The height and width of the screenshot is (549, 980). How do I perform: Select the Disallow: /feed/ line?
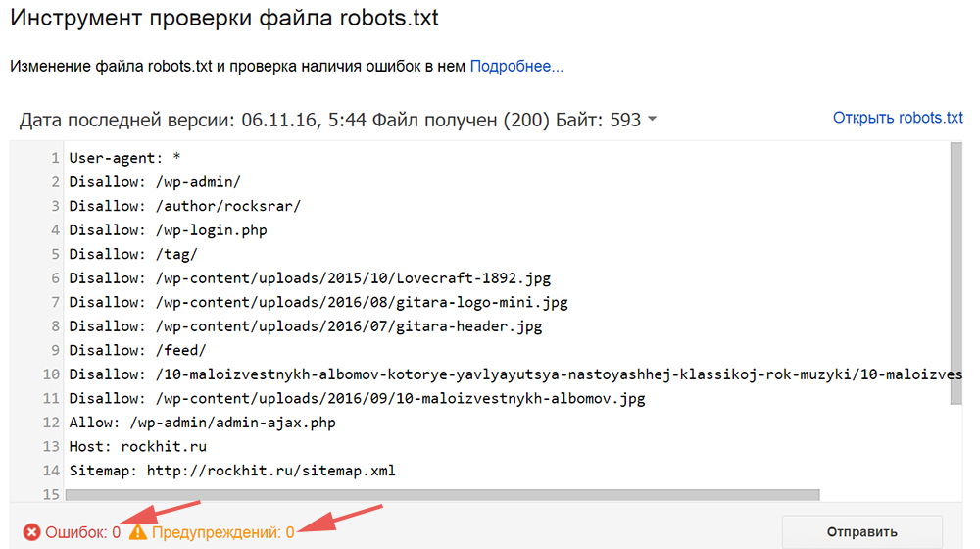point(137,350)
